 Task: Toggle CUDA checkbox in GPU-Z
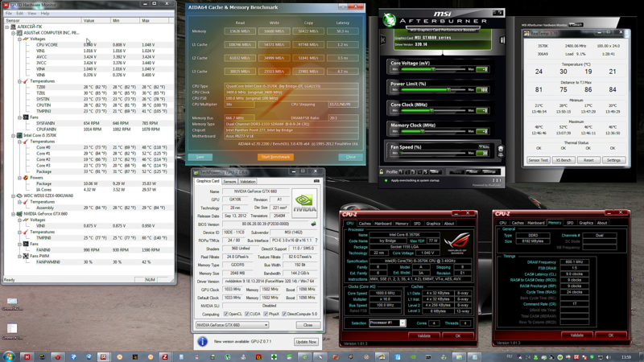click(x=247, y=314)
